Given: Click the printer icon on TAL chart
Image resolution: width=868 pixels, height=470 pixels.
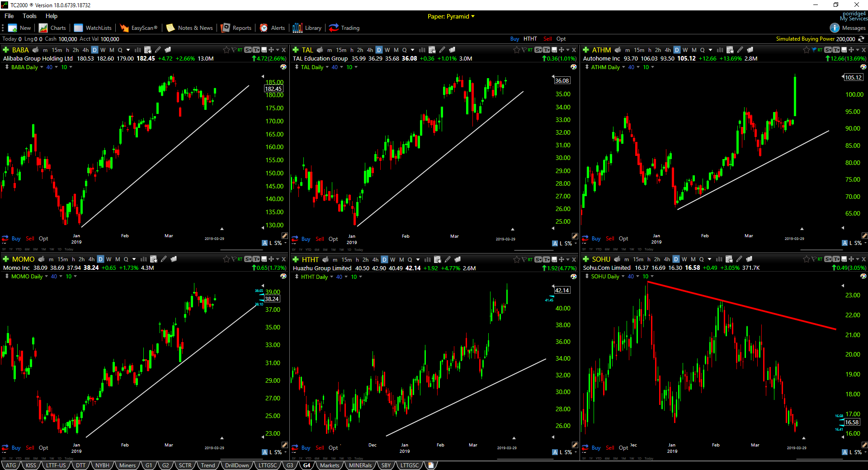Looking at the screenshot, I should 320,50.
